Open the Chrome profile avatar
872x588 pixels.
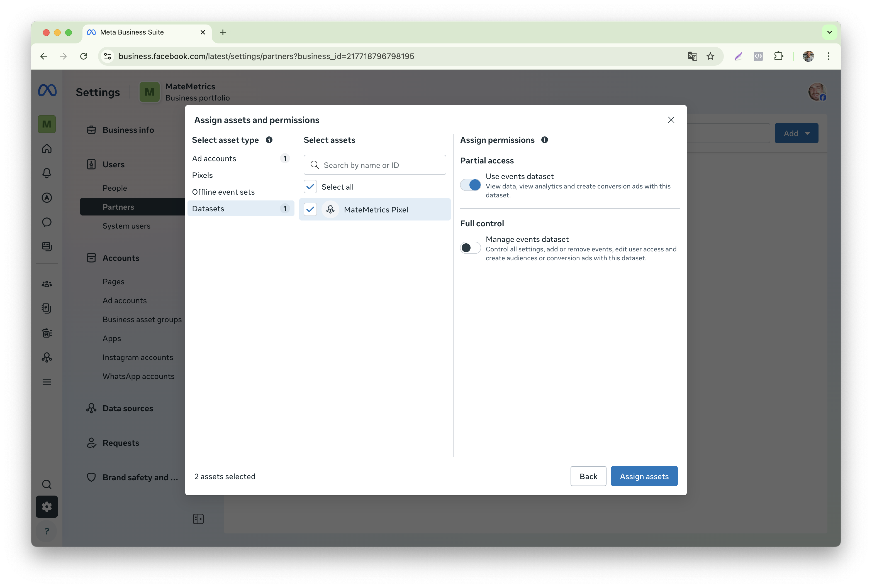pyautogui.click(x=808, y=56)
